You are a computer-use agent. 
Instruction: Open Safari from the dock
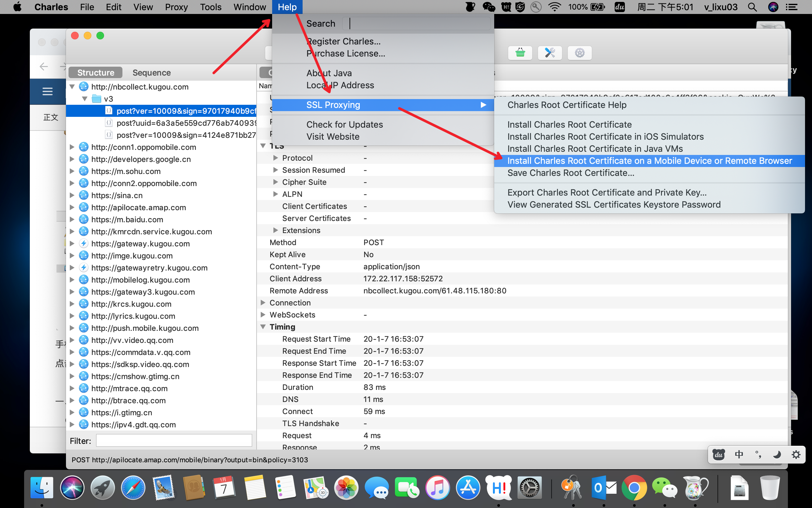133,487
